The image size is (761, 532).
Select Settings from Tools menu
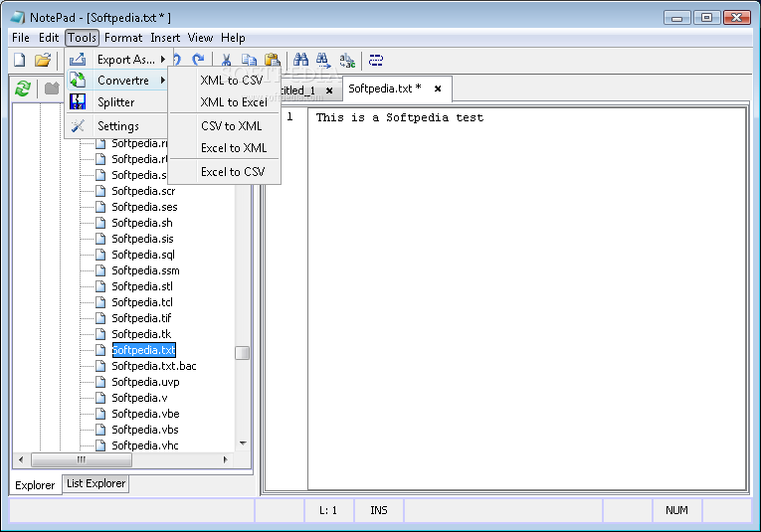(x=116, y=125)
